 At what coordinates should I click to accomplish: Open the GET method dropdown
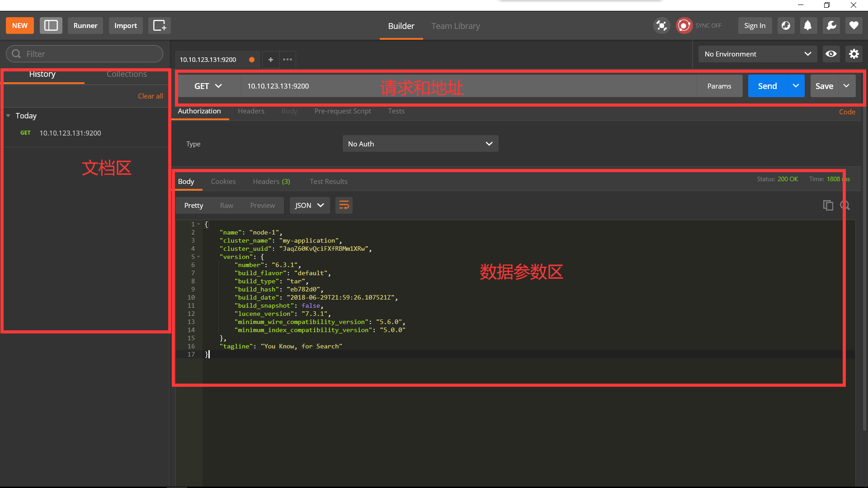208,86
